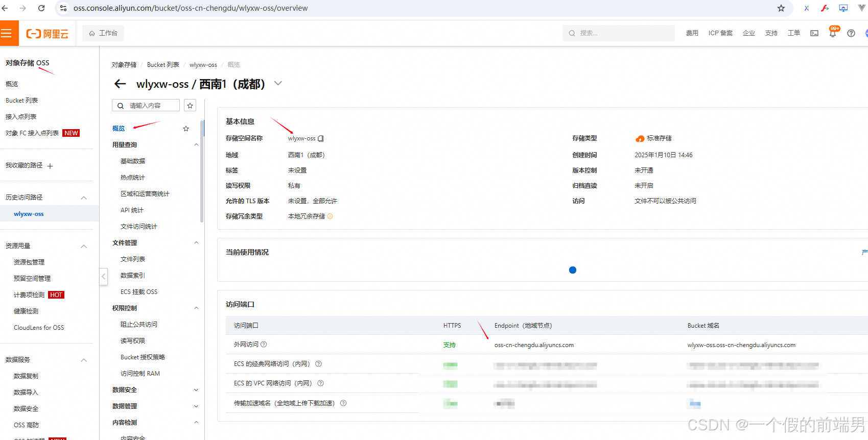The height and width of the screenshot is (440, 868).
Task: Open the hamburger menu in the Aliyun header
Action: pyautogui.click(x=6, y=33)
